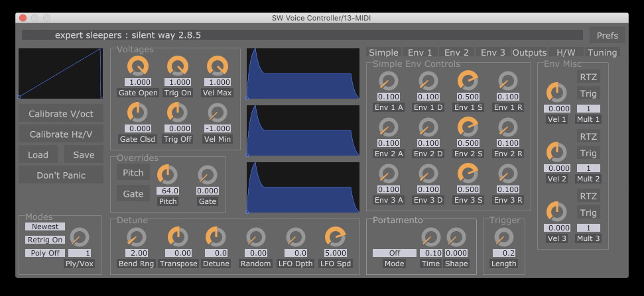Open the Portamento Mode Off dropdown
This screenshot has width=644, height=296.
(394, 253)
